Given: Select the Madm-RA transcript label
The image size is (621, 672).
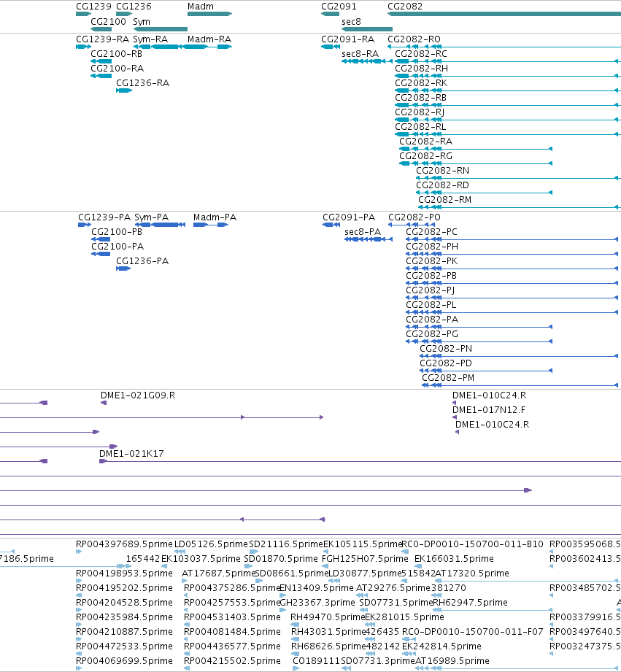Looking at the screenshot, I should pos(209,39).
